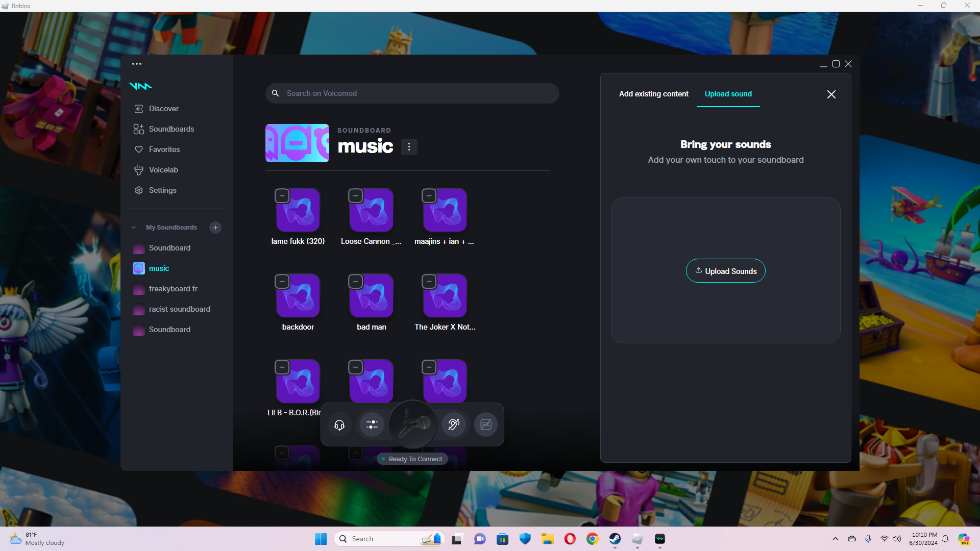Add a new soundboard with plus button
The image size is (980, 551).
(x=215, y=228)
